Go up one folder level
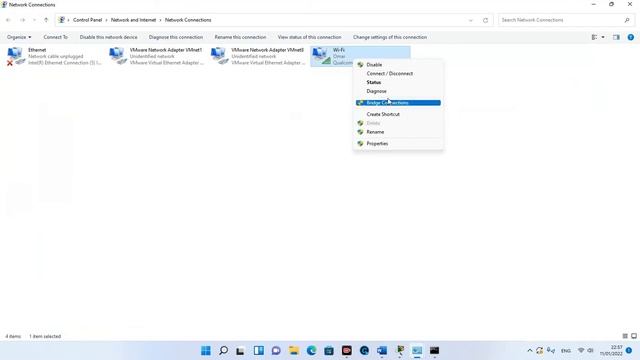Screen dimensions: 640x360 [x=46, y=20]
